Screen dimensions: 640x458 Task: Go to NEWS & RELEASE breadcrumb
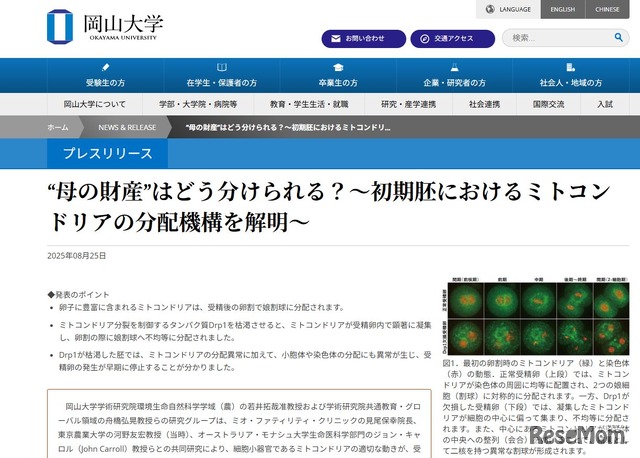[127, 127]
